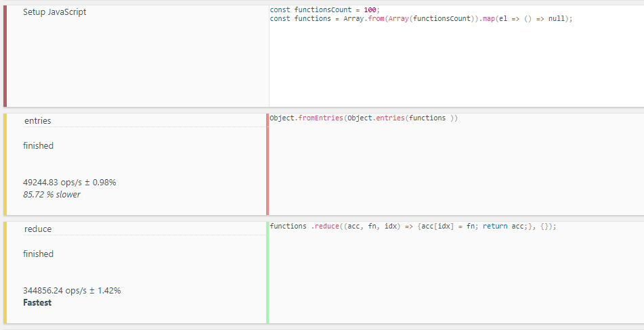Select the reduce test name field
This screenshot has width=644, height=330.
pos(144,229)
